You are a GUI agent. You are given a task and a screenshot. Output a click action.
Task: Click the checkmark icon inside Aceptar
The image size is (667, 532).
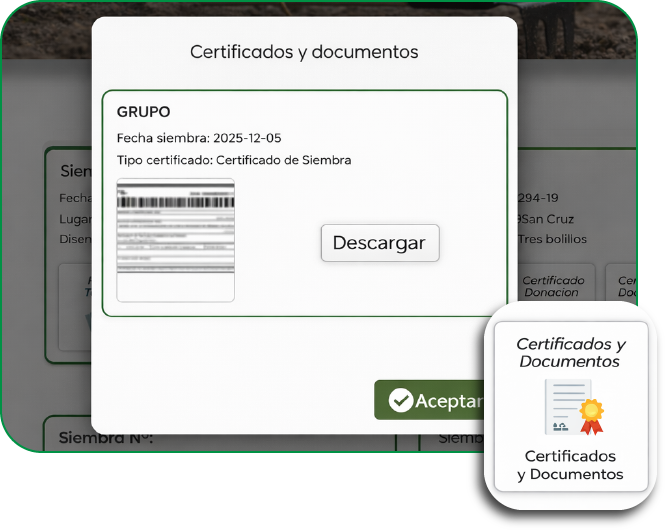point(401,401)
